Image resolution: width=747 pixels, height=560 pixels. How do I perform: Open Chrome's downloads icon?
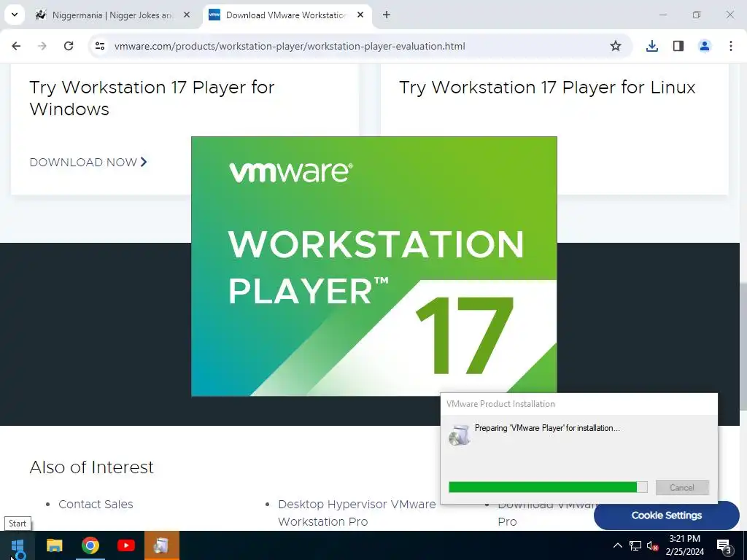[x=651, y=46]
